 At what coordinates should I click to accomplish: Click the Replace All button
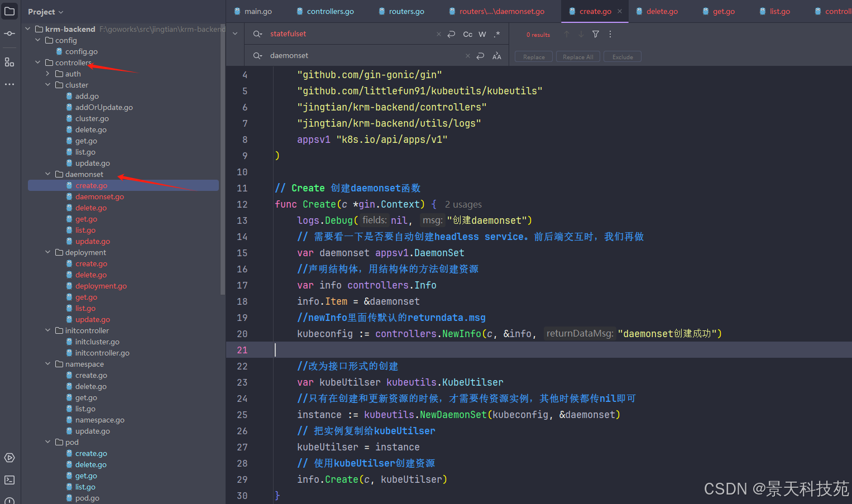point(578,57)
